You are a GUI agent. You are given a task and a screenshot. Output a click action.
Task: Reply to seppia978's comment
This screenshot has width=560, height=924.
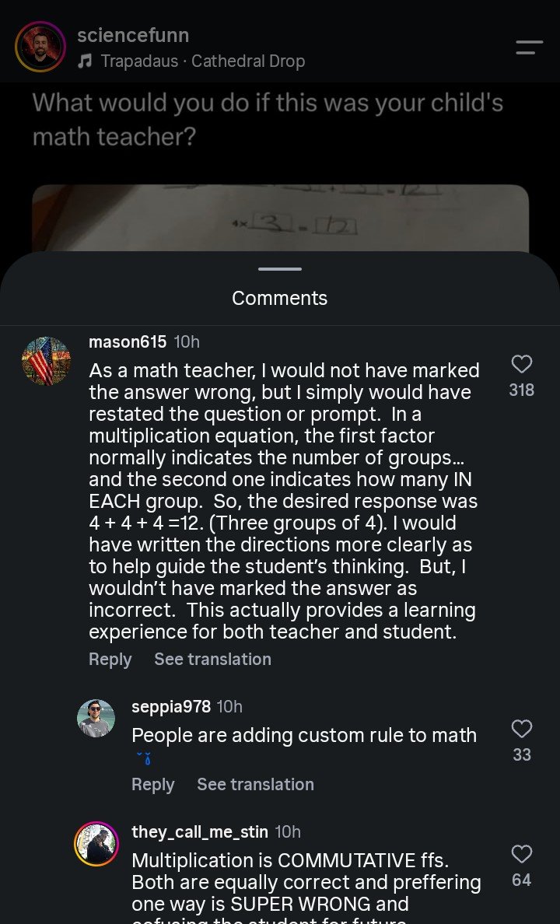click(x=152, y=785)
